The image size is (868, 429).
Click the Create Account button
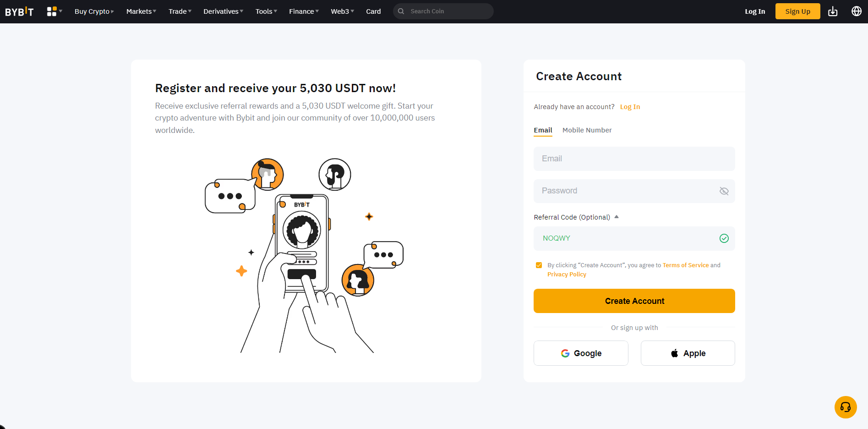pos(634,301)
